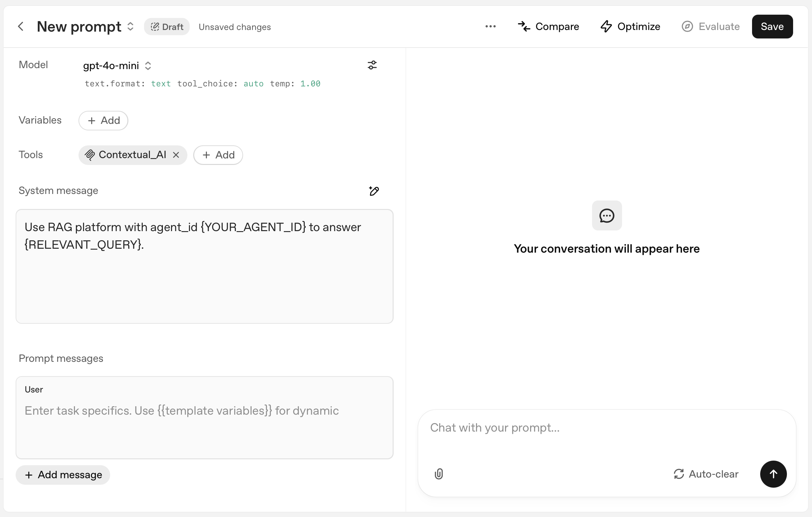The width and height of the screenshot is (812, 517).
Task: Open the Optimize option
Action: coord(630,26)
